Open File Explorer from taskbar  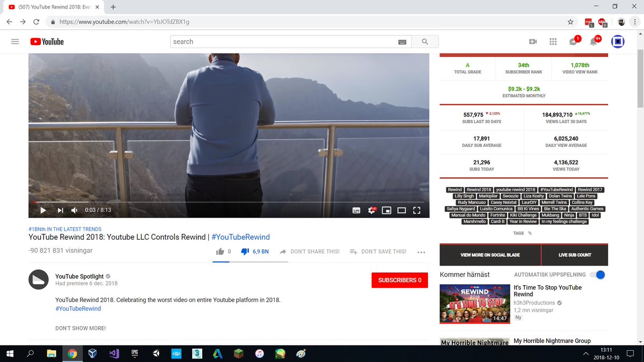52,353
